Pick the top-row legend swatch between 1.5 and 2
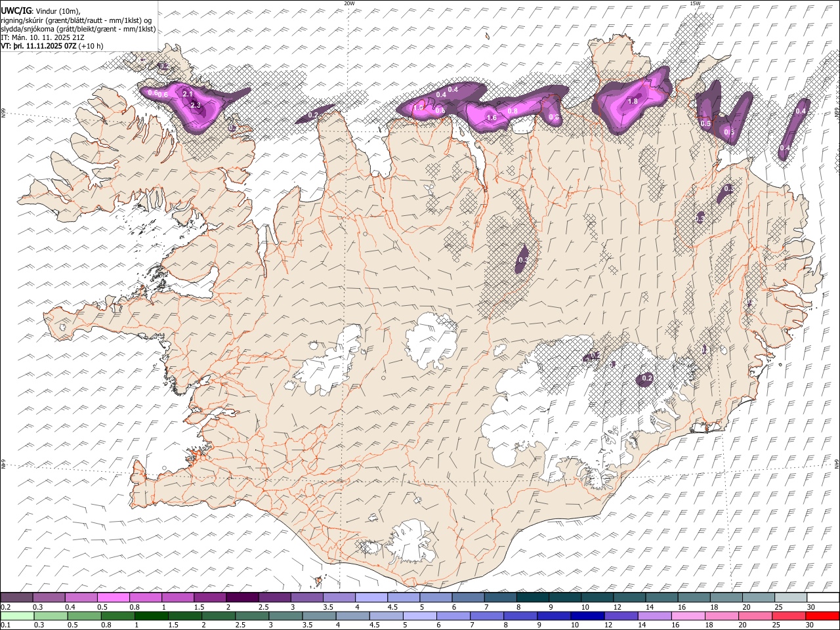 pos(210,598)
